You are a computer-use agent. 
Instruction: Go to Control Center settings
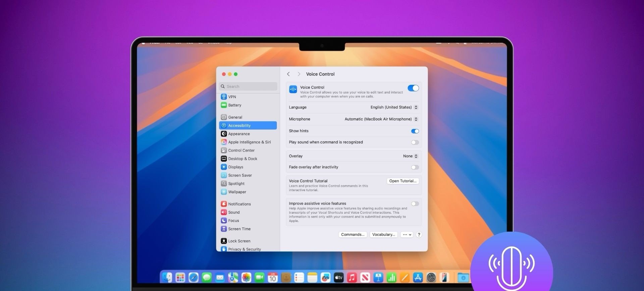tap(248, 151)
